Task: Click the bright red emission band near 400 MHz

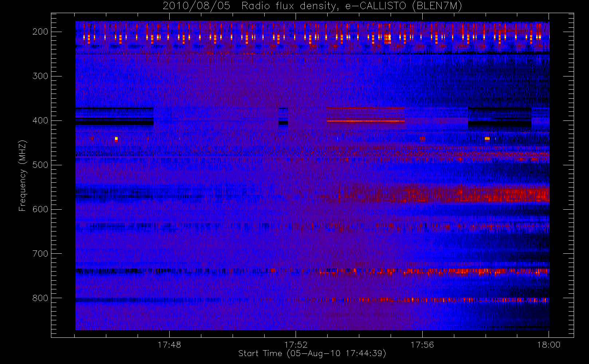Action: (x=366, y=121)
